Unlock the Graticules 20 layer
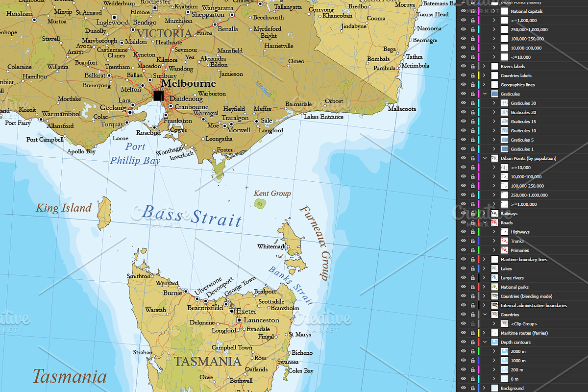The width and height of the screenshot is (588, 392). point(472,112)
